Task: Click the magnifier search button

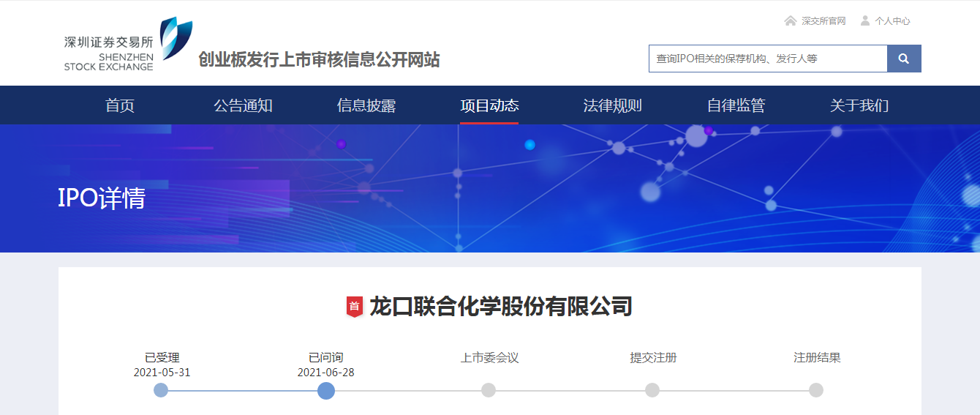Action: pyautogui.click(x=904, y=59)
